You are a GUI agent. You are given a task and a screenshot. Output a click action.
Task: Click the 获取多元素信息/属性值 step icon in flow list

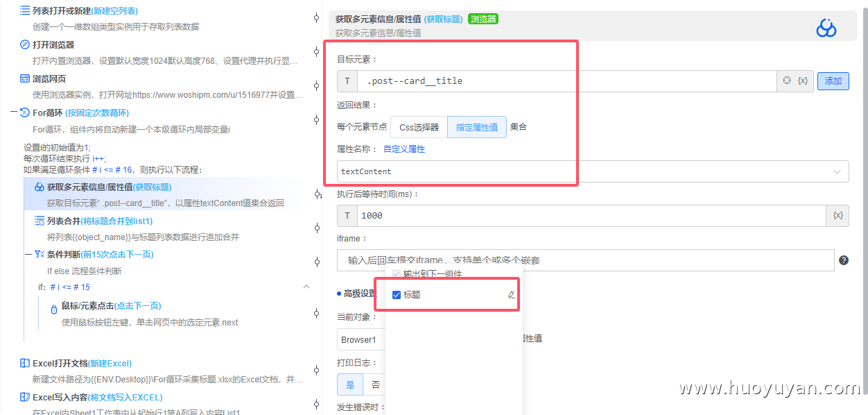click(40, 187)
